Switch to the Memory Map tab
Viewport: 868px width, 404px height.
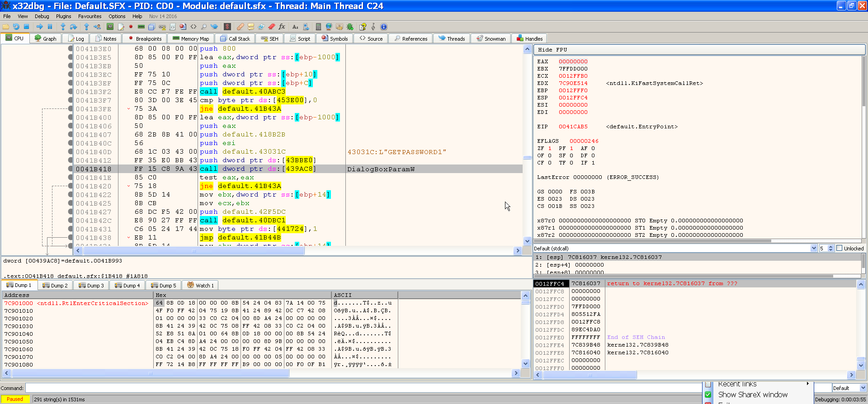[191, 38]
